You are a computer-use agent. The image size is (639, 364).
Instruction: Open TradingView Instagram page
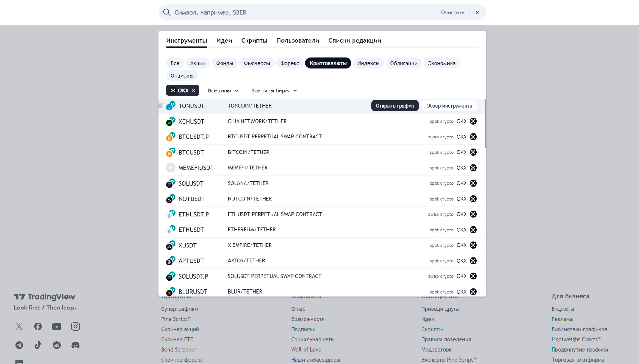(76, 327)
